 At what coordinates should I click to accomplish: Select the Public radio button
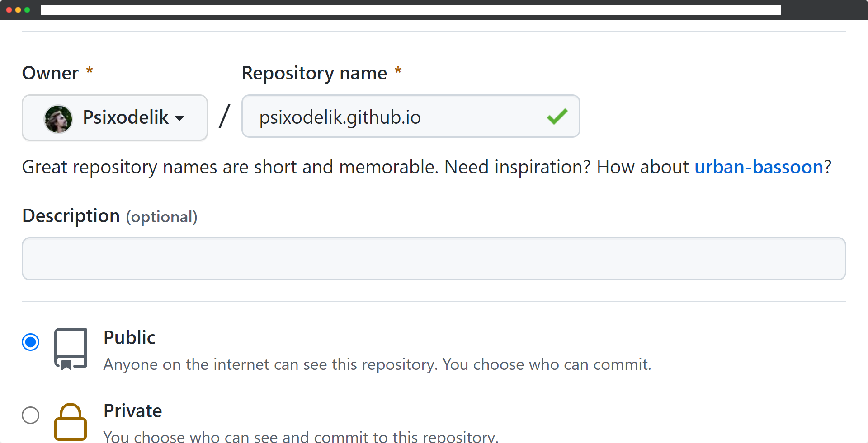pos(30,342)
